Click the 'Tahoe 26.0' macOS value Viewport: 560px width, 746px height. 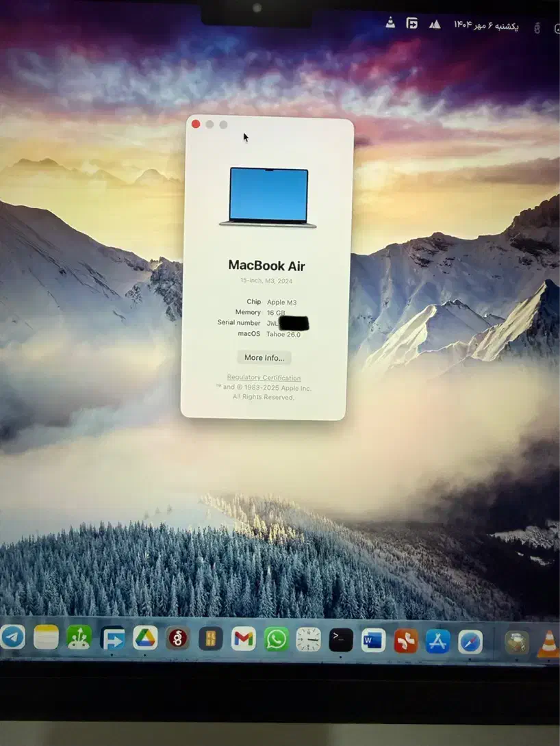click(x=283, y=335)
